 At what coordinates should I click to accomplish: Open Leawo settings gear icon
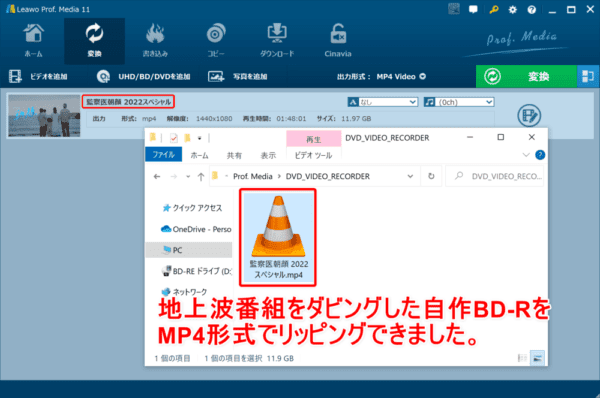coord(512,10)
